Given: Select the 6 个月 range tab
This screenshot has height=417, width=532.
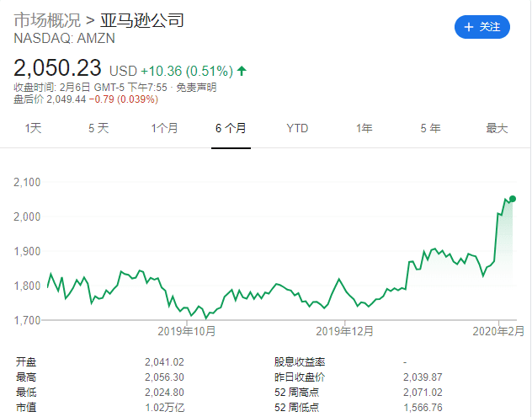Looking at the screenshot, I should 231,128.
